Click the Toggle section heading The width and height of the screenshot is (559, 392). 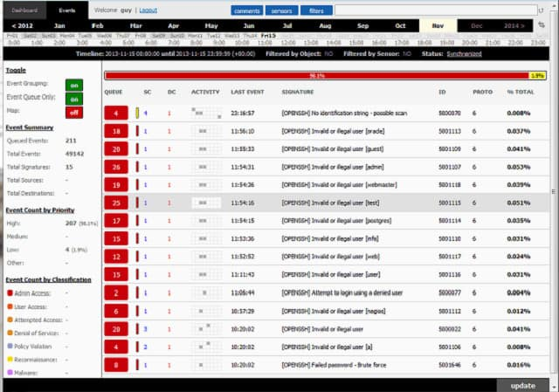click(x=16, y=70)
